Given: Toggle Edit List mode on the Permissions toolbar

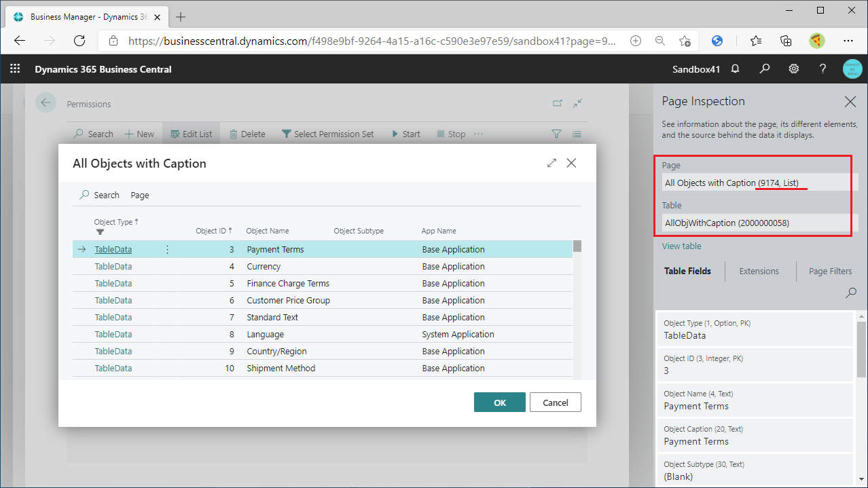Looking at the screenshot, I should tap(191, 134).
